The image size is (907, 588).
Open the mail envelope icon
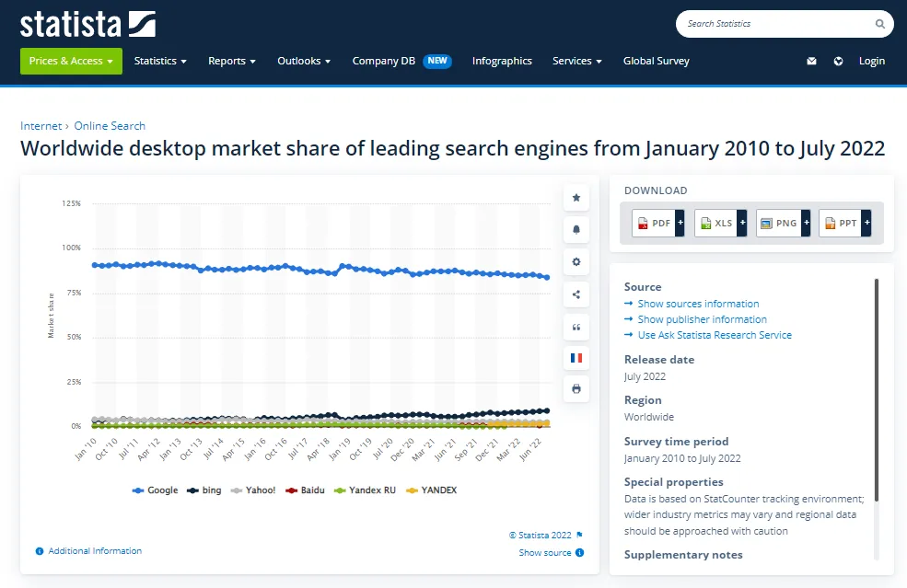(811, 61)
